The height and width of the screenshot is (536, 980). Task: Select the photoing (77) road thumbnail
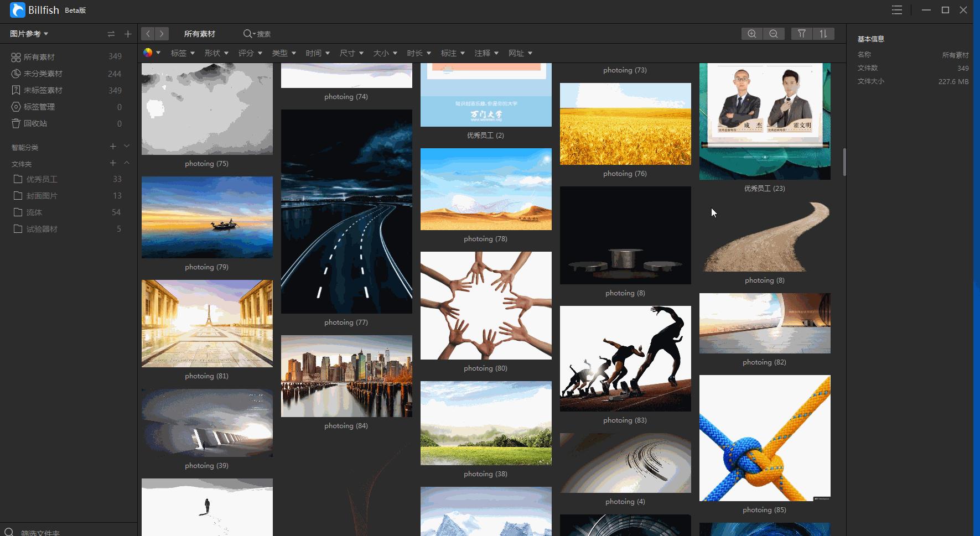pos(346,211)
